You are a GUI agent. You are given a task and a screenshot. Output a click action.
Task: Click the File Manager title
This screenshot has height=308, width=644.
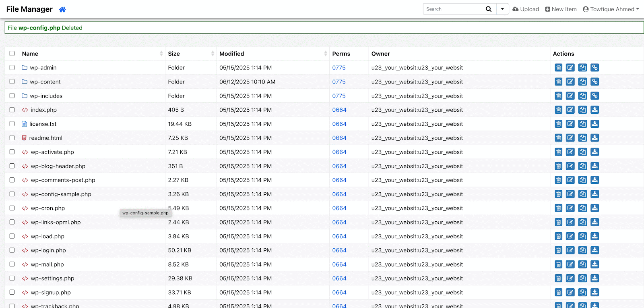pyautogui.click(x=29, y=9)
